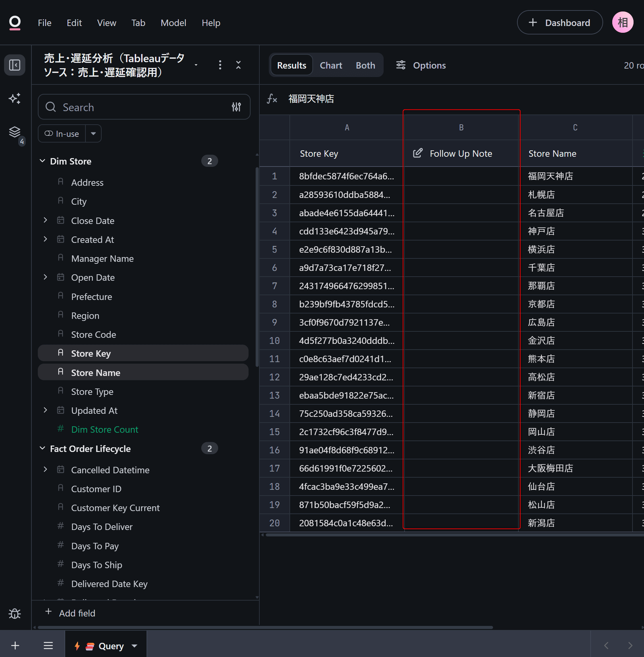Click Add field
Viewport: 644px width, 657px height.
[70, 613]
